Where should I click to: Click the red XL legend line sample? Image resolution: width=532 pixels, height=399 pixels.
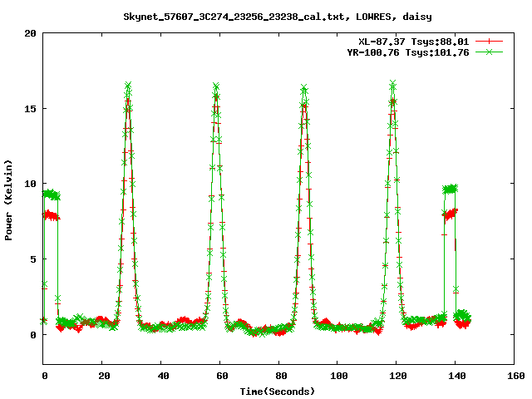click(x=489, y=42)
